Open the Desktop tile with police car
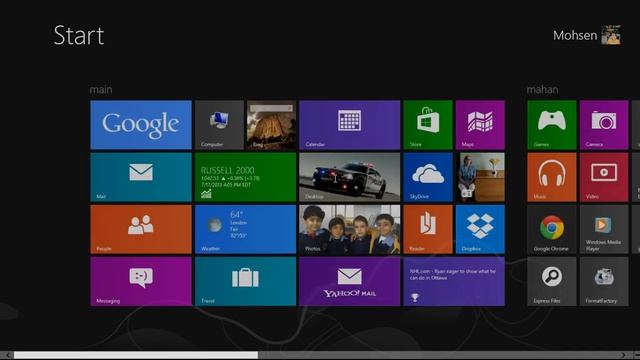640x360 pixels. [350, 177]
